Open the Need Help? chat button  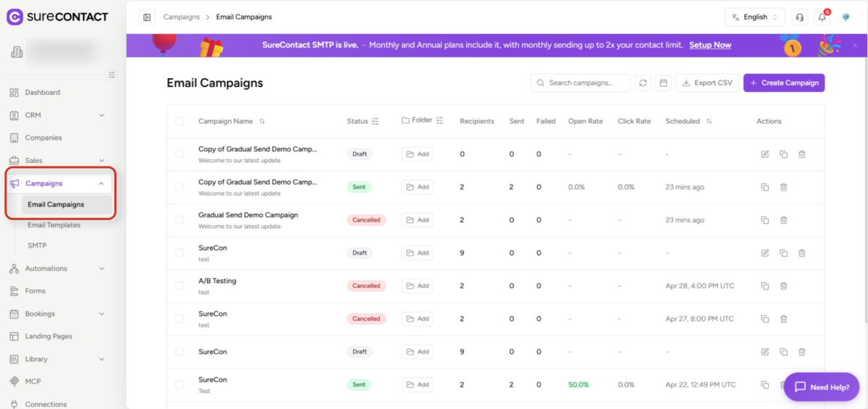(822, 387)
